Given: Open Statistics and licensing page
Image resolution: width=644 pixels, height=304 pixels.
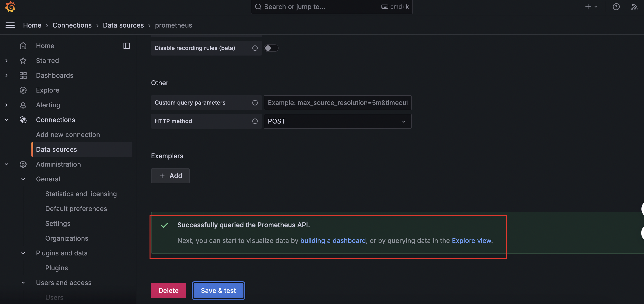Looking at the screenshot, I should (x=81, y=194).
